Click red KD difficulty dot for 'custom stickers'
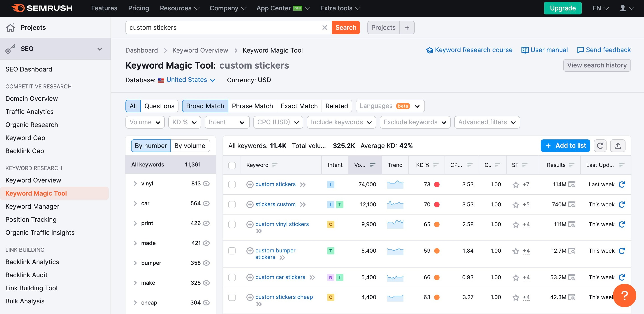 [437, 185]
